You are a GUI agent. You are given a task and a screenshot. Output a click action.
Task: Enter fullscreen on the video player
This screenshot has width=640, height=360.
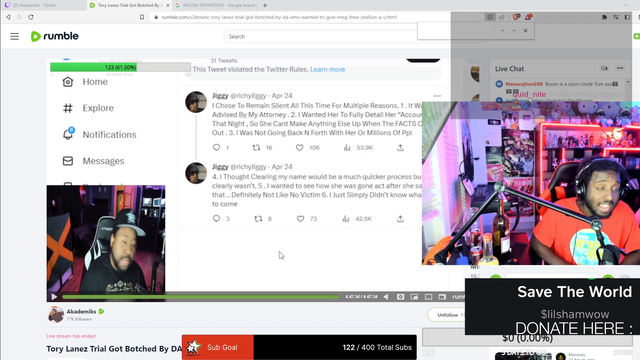(x=442, y=297)
